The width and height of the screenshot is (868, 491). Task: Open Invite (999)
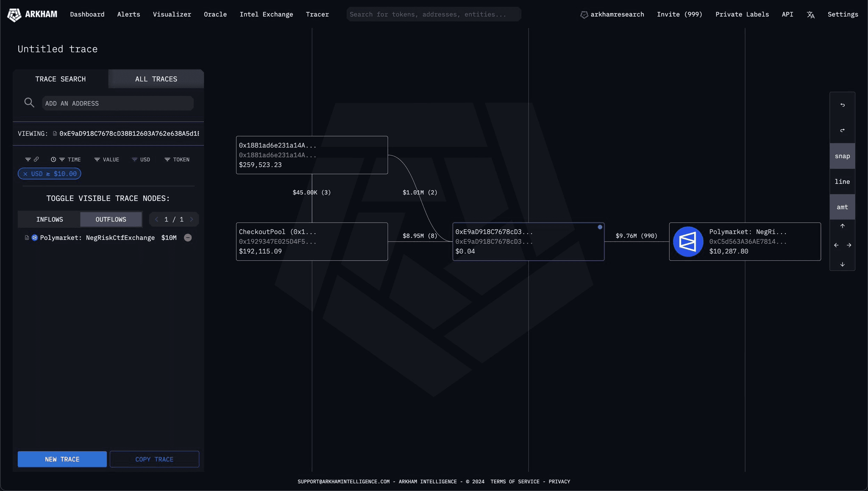click(x=679, y=14)
